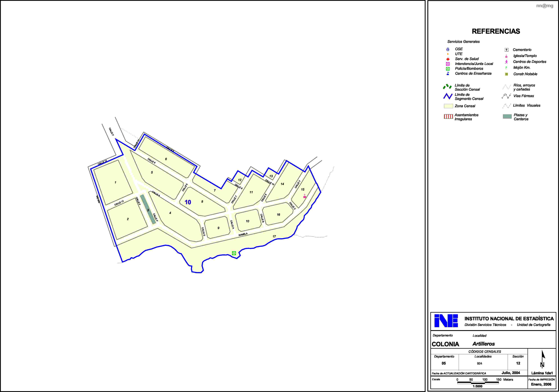
Task: Click the Vías Férreas line symbol
Action: click(x=506, y=96)
